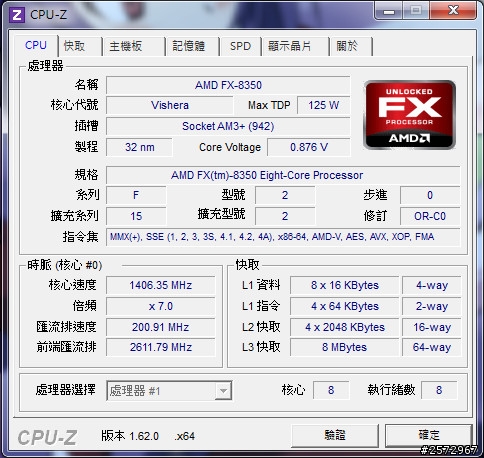Click the Socket AM3+ (942) value
Screen dimensions: 484x458
click(228, 126)
